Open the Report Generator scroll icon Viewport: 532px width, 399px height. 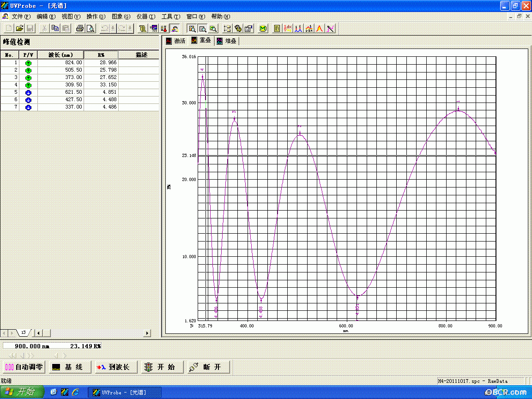[x=143, y=29]
